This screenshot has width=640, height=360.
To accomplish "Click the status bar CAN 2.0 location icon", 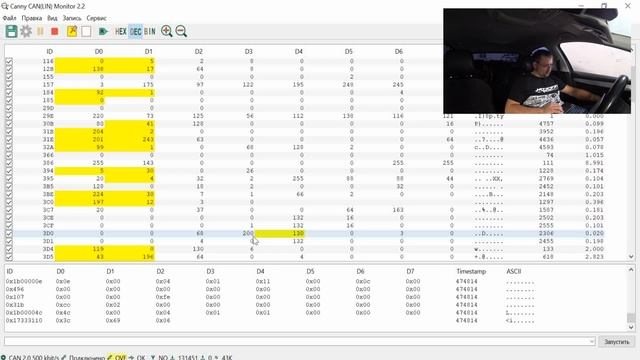I will click(3, 357).
